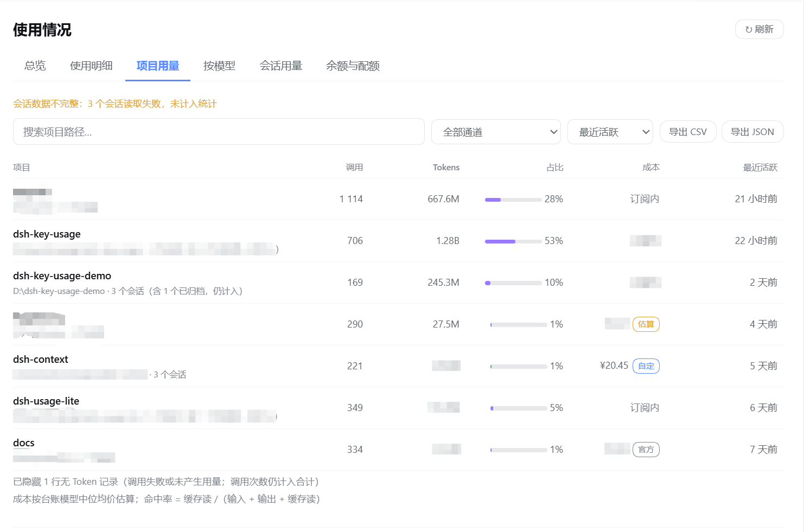The width and height of the screenshot is (804, 532).
Task: Click the 导出 JSON button
Action: (752, 132)
